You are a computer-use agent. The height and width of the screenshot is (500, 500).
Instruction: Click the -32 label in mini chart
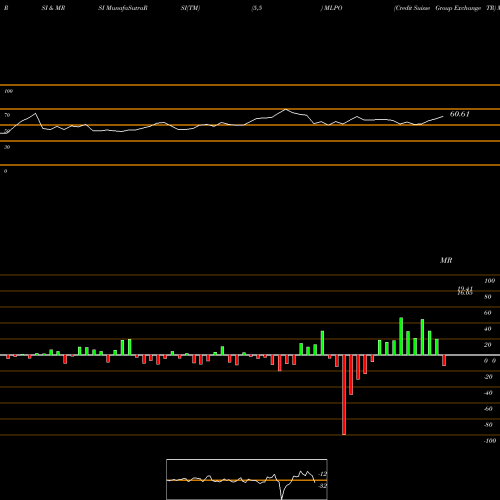coord(323,486)
